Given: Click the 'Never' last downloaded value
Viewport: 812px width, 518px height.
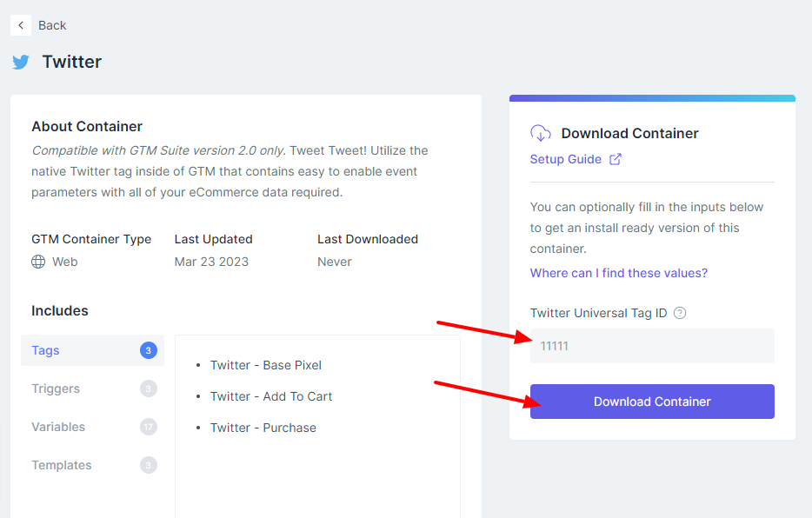Looking at the screenshot, I should click(x=335, y=262).
